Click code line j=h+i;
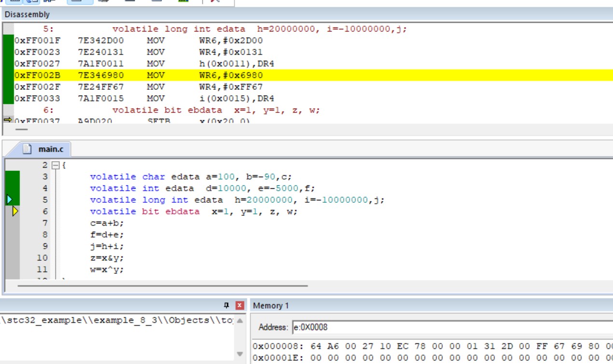This screenshot has width=613, height=364. pos(107,246)
